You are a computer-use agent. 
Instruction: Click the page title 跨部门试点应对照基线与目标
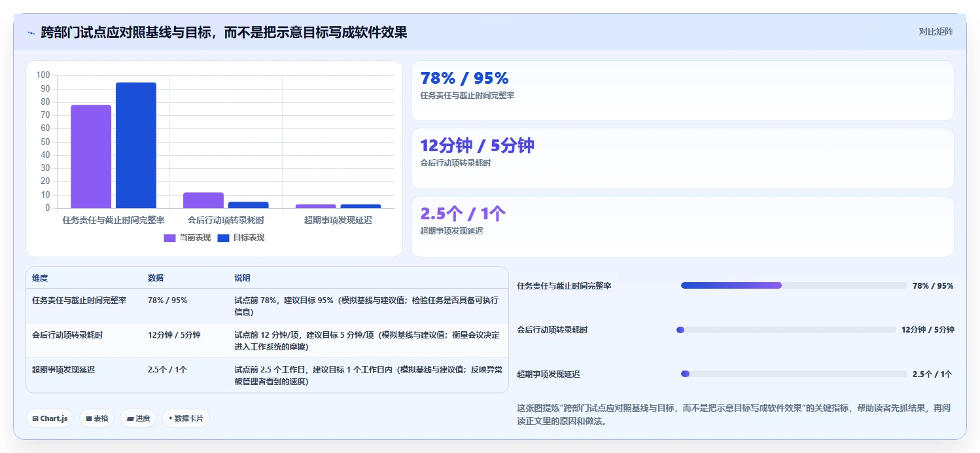(224, 32)
